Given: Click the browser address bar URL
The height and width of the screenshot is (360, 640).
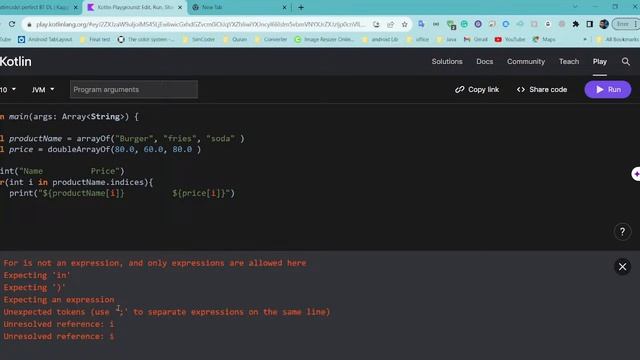Looking at the screenshot, I should click(200, 24).
